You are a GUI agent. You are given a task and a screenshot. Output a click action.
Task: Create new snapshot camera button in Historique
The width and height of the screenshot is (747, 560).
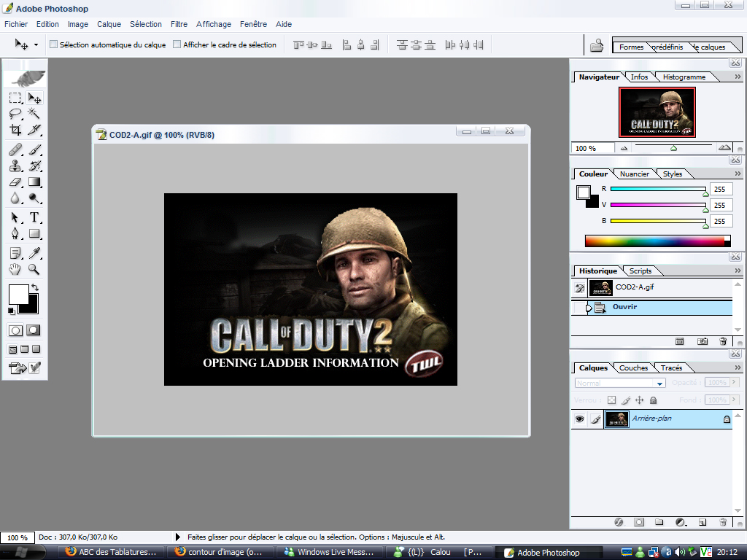(703, 341)
